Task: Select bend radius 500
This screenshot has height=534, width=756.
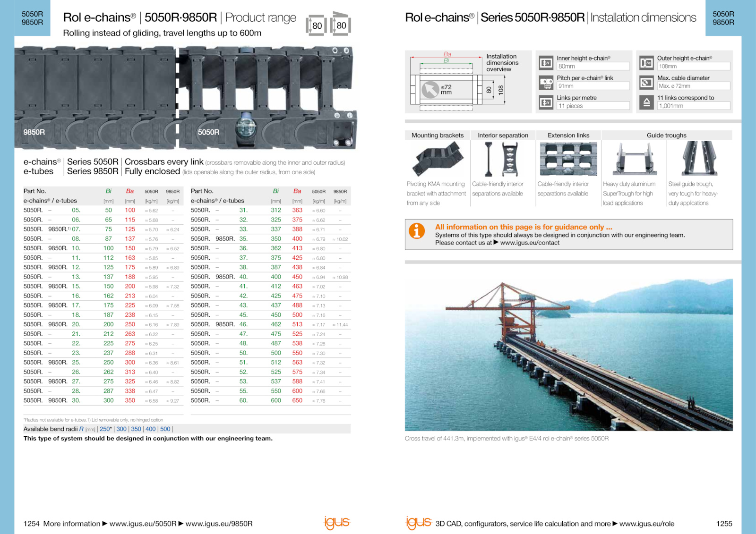Action: click(x=165, y=429)
